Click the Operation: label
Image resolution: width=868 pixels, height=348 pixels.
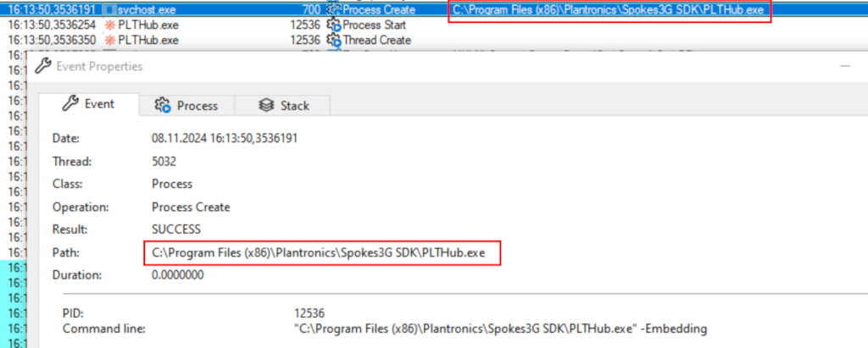click(81, 207)
